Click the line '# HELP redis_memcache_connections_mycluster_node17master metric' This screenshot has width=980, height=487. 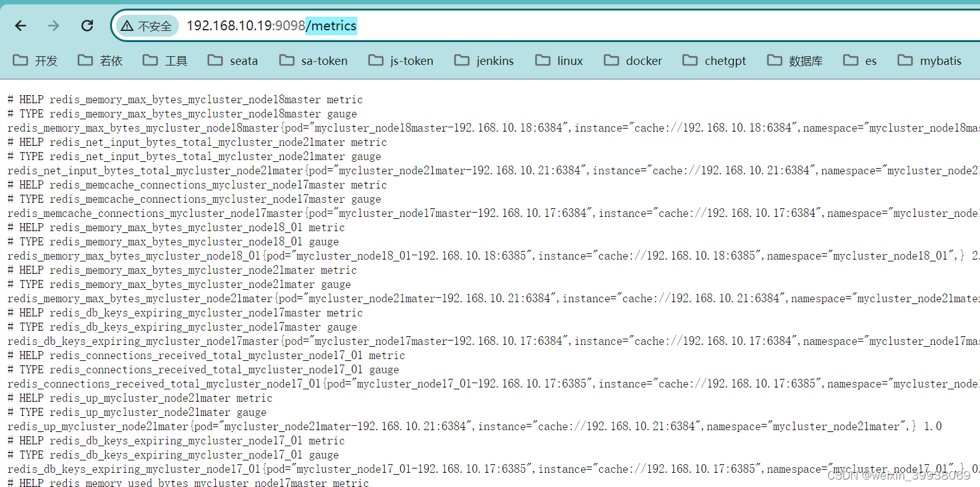pos(197,185)
